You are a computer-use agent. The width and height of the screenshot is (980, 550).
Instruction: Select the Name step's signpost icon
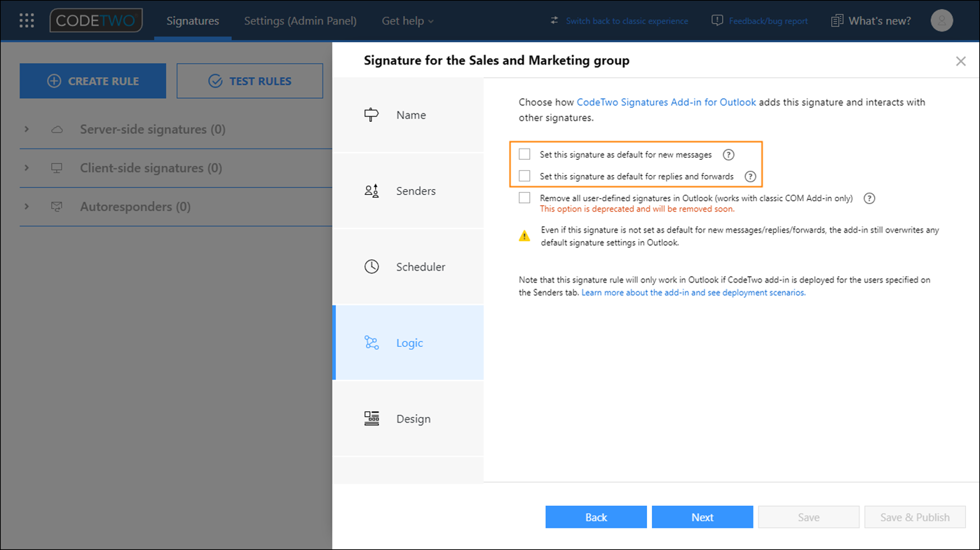(372, 114)
